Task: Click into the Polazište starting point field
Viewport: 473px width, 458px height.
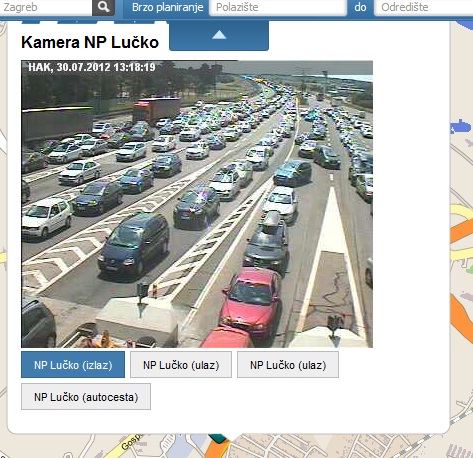Action: point(278,7)
